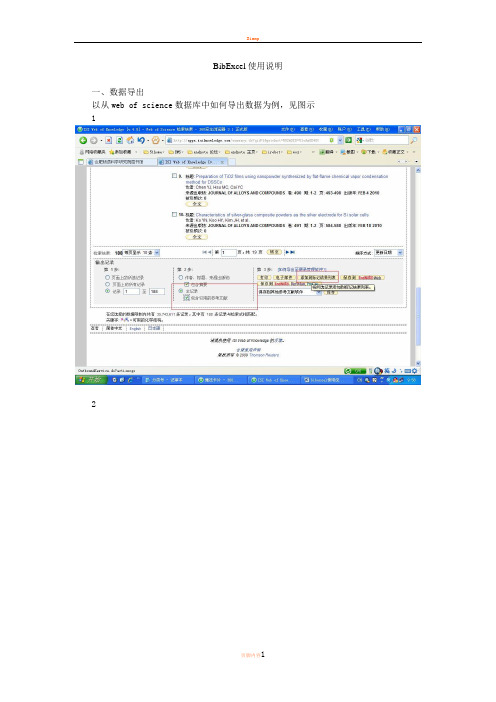
Task: Switch to the ISI Web of Knowledge tab
Action: pyautogui.click(x=193, y=162)
